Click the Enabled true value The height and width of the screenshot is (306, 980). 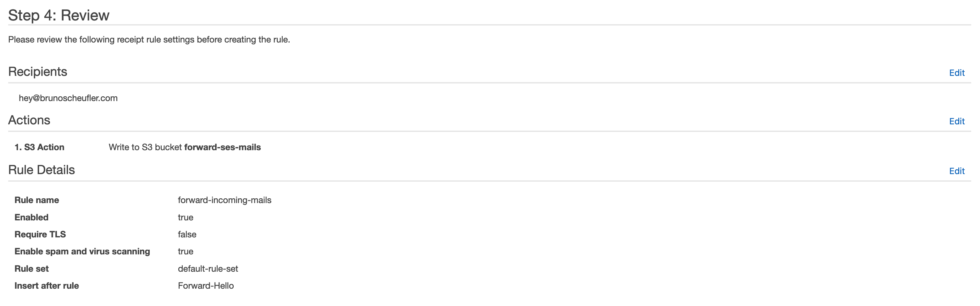(186, 217)
